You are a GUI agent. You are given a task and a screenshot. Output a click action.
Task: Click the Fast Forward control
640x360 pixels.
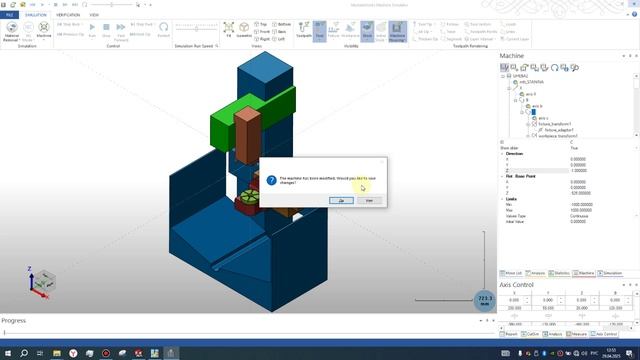coord(121,31)
